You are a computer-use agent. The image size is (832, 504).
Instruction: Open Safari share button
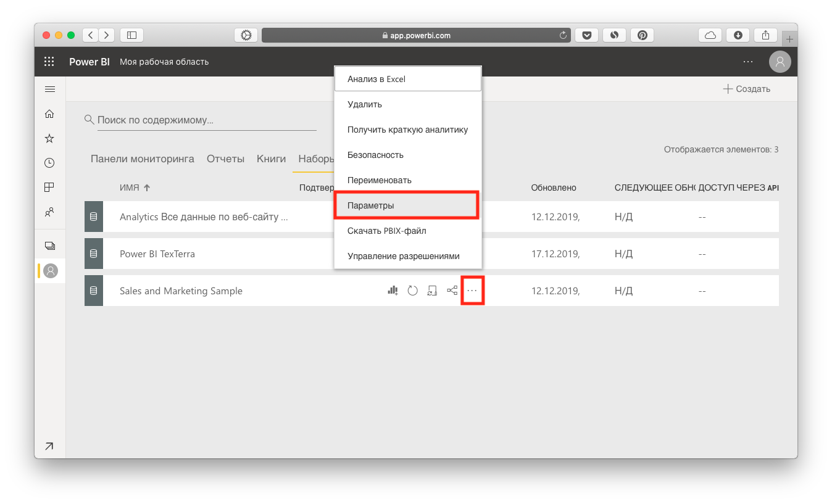[x=766, y=35]
